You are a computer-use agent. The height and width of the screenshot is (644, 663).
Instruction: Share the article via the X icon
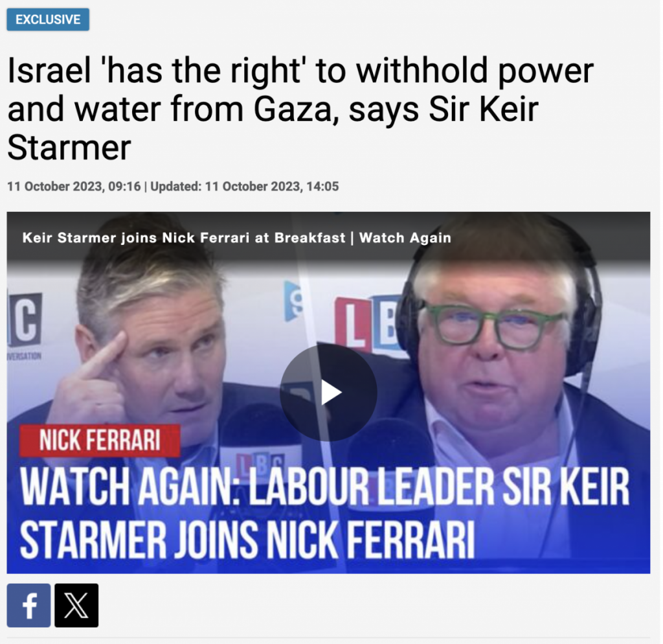(x=76, y=605)
